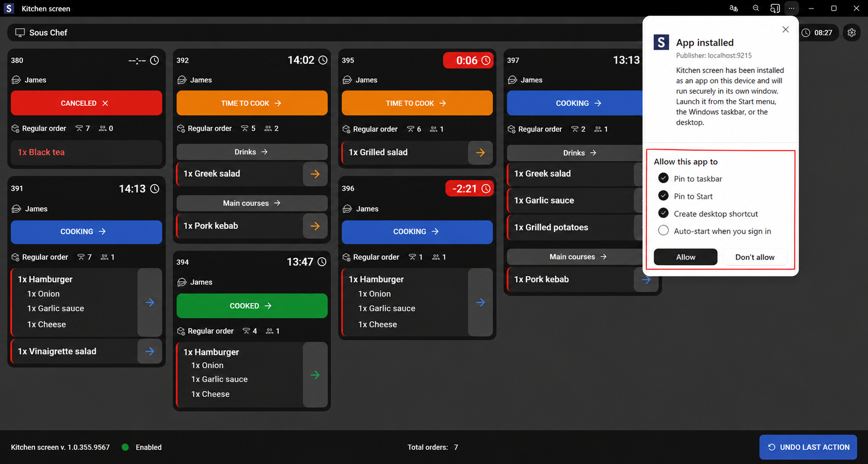The width and height of the screenshot is (868, 464).
Task: Expand Main courses group in order 392
Action: click(252, 203)
